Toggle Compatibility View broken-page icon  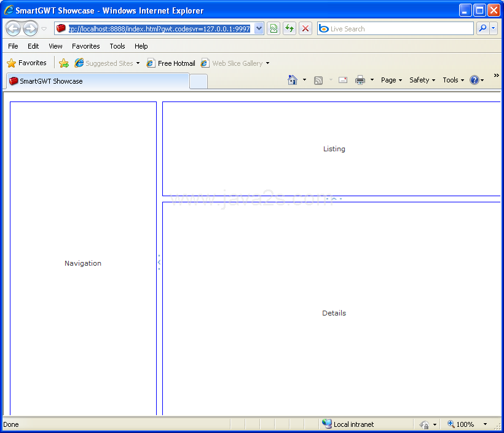click(274, 29)
